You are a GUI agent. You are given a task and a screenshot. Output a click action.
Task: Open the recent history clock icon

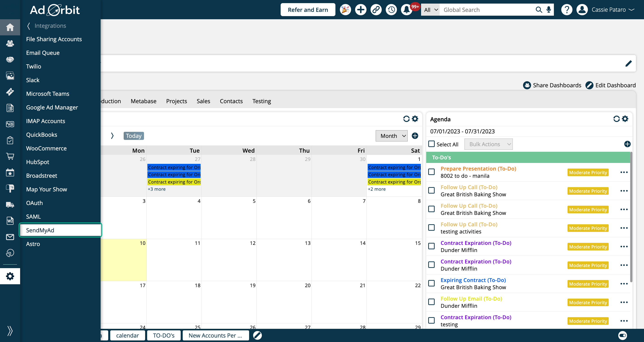[x=391, y=10]
